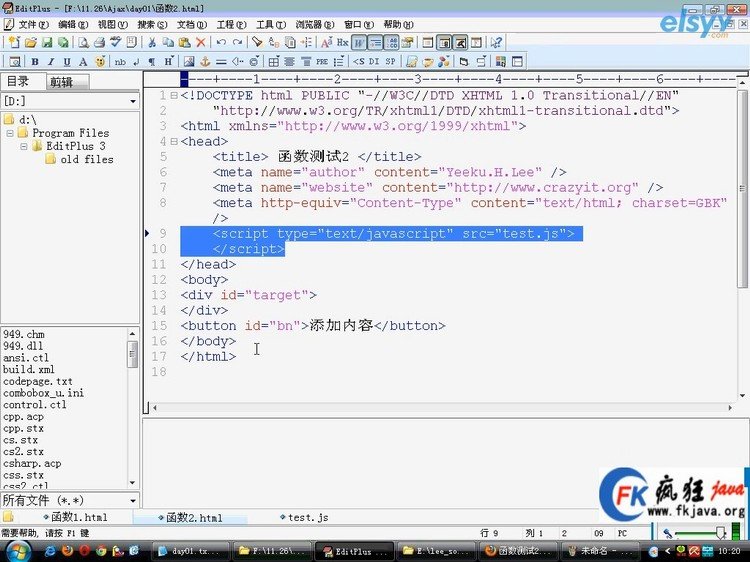Open the 编辑(E) menu
Viewport: 750px width, 562px height.
coord(73,24)
